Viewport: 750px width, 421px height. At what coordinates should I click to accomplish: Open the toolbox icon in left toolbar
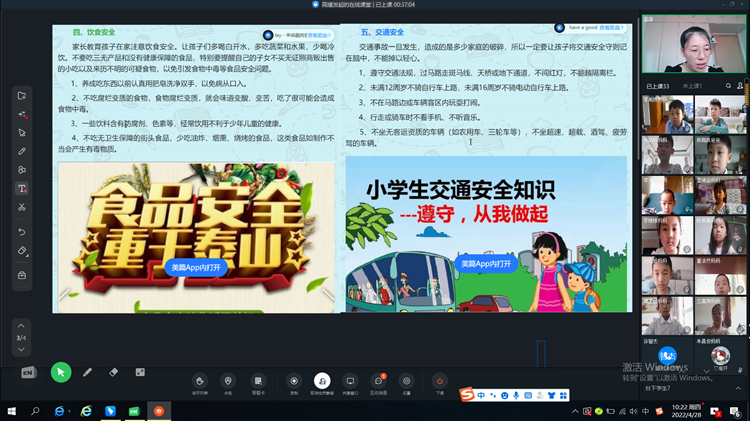click(x=22, y=274)
